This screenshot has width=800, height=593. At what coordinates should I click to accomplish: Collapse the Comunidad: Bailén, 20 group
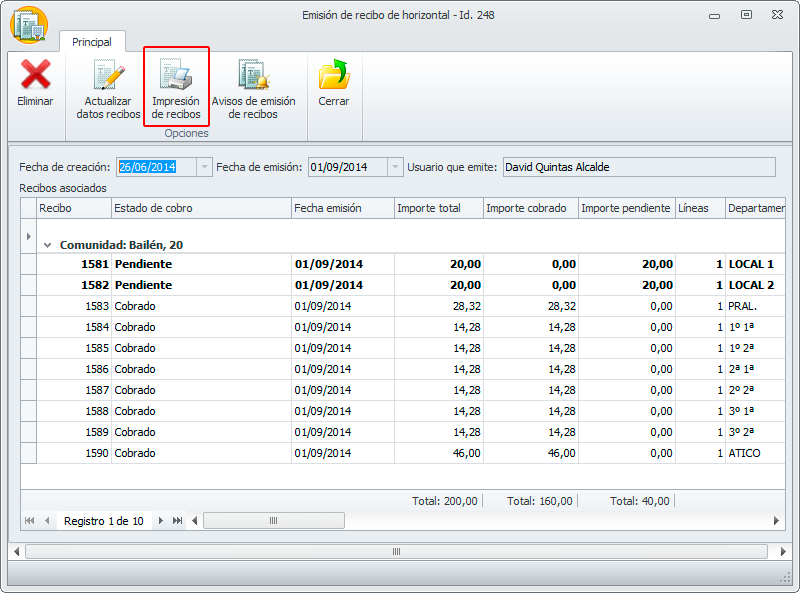(47, 244)
